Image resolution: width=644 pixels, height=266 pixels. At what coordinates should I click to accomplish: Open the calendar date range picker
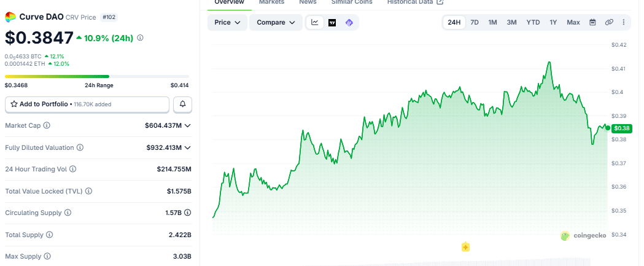point(592,23)
